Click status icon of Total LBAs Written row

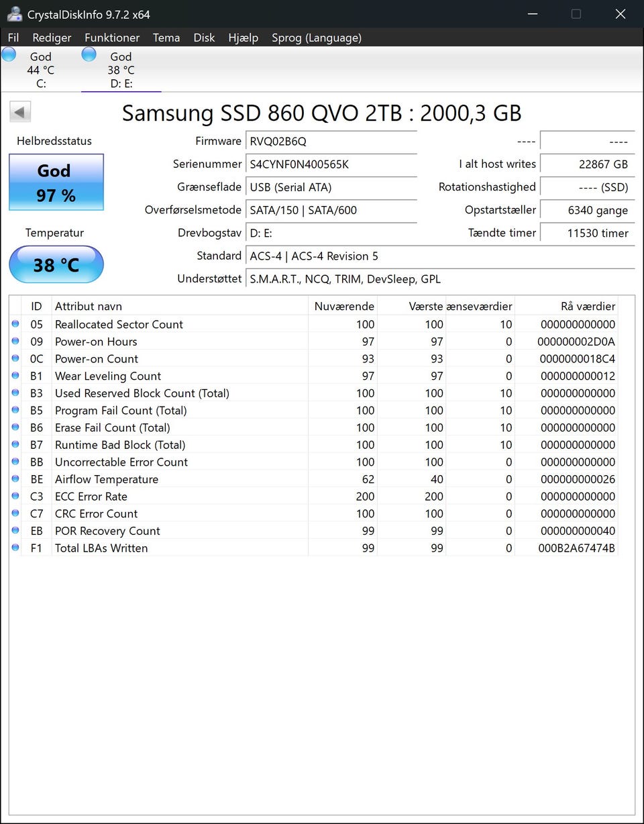(x=15, y=548)
